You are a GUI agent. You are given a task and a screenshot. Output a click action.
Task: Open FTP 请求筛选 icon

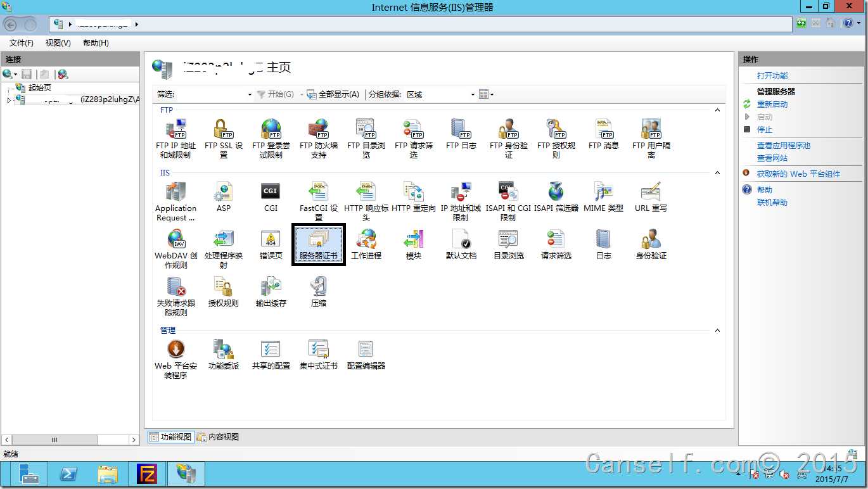[414, 138]
